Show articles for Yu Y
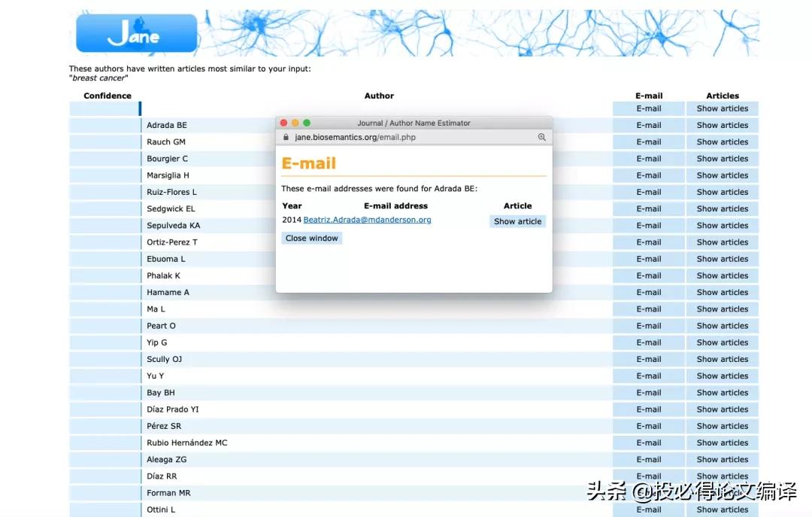The height and width of the screenshot is (517, 812). pyautogui.click(x=723, y=376)
